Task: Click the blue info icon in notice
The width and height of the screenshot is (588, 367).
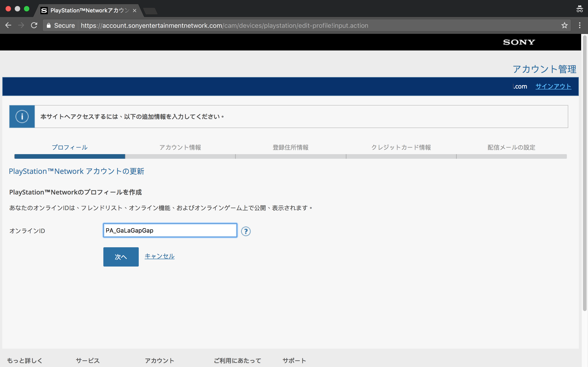Action: 22,117
